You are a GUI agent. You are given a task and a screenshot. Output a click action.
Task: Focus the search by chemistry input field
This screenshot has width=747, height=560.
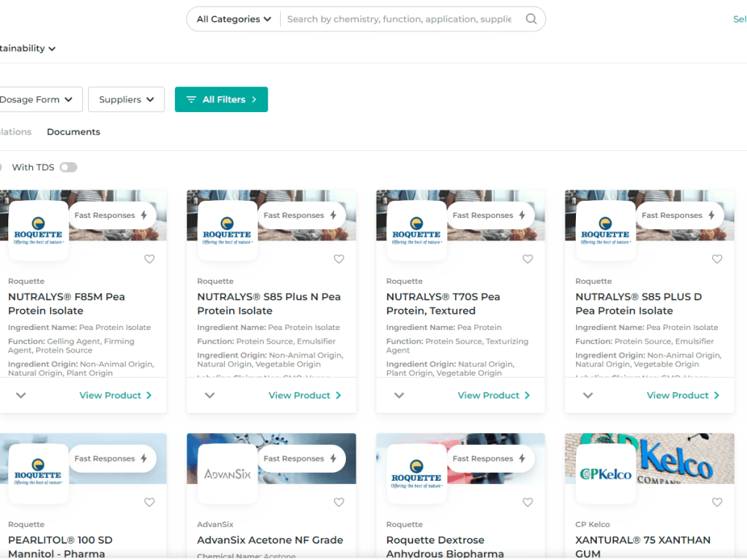click(x=399, y=19)
